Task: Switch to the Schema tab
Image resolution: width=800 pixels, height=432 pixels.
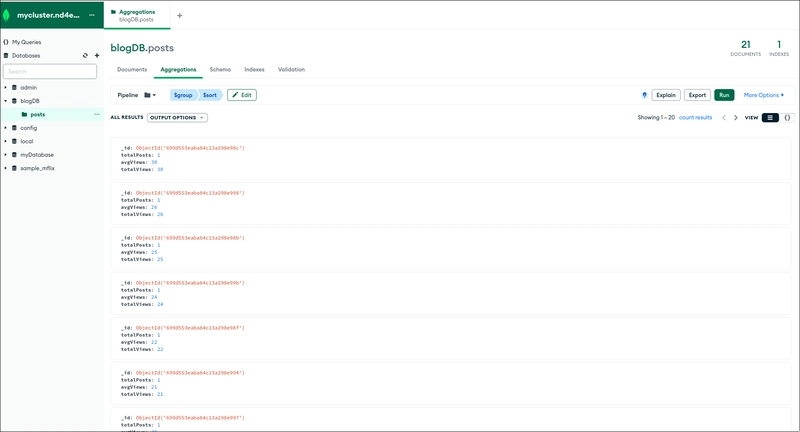Action: (x=220, y=70)
